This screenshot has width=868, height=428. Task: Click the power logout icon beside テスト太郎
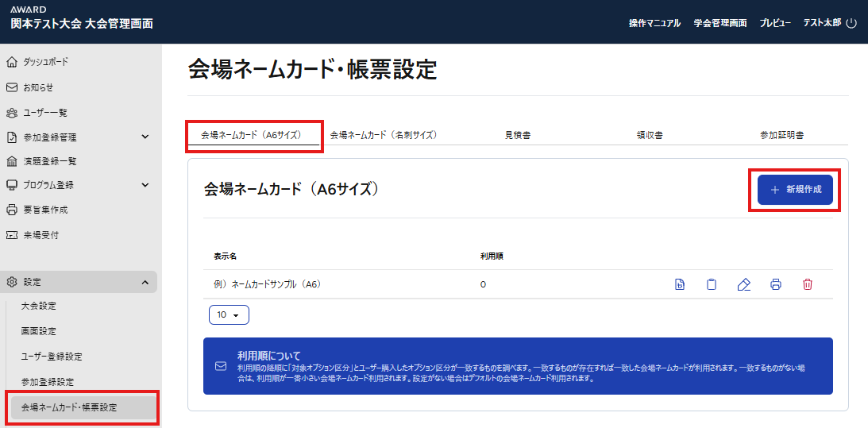(x=851, y=23)
